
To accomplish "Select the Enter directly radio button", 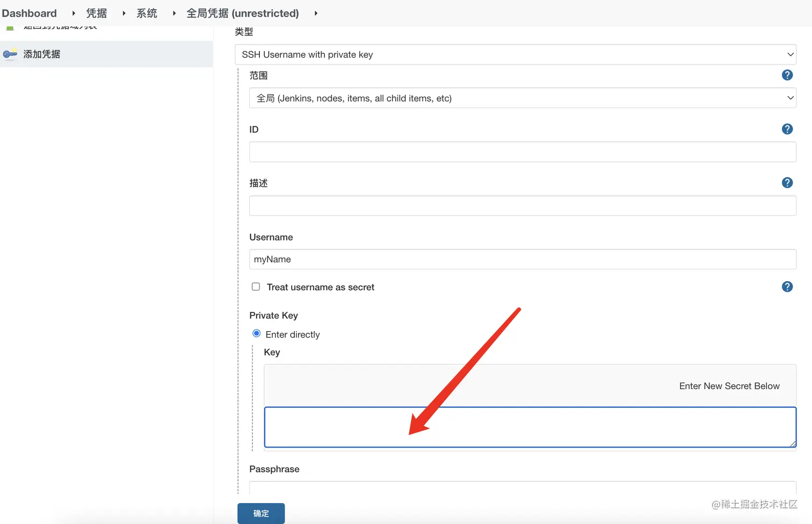I will click(257, 334).
